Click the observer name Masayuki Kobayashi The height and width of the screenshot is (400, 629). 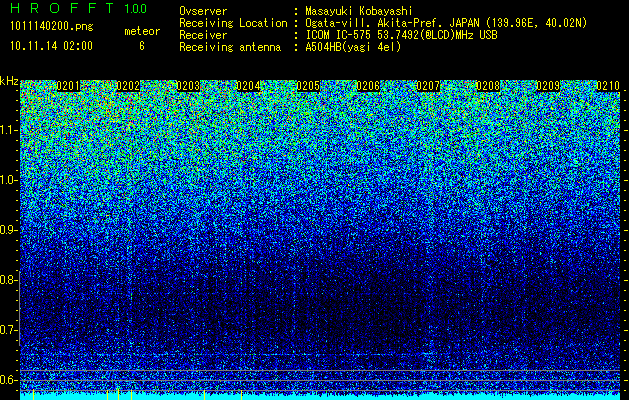[x=359, y=11]
